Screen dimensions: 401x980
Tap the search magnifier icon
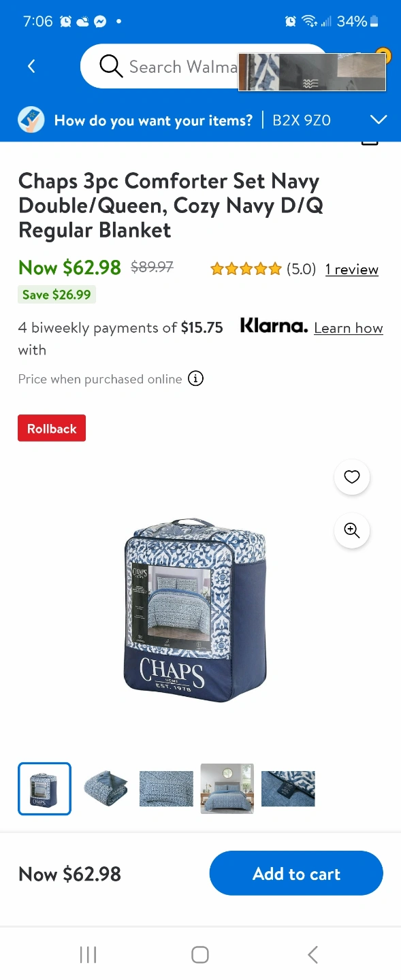(x=110, y=66)
